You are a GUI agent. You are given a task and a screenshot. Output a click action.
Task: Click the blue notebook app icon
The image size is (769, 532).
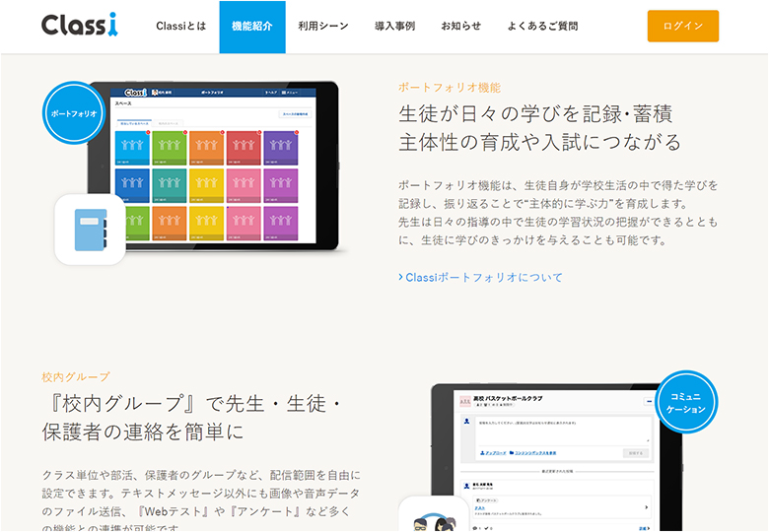90,229
